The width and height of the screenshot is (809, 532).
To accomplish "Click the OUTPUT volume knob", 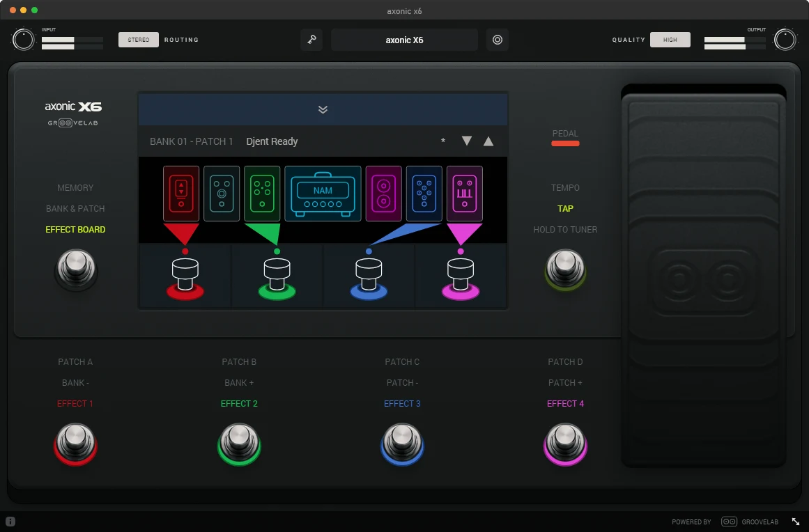I will (x=785, y=40).
